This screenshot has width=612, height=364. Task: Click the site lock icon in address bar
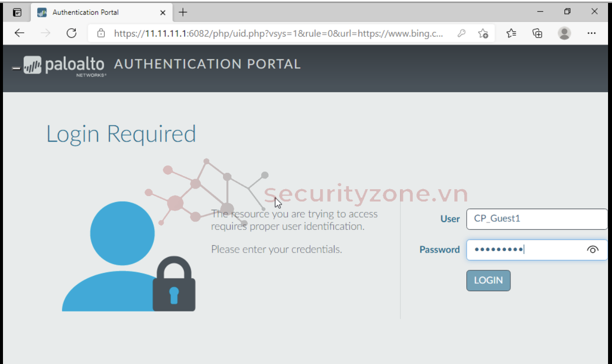click(x=101, y=33)
